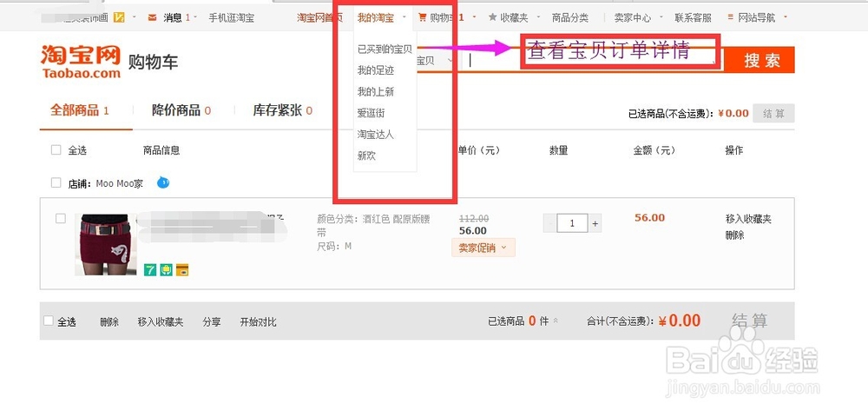Open 商品分类 link
Screen dimensions: 868x417
click(569, 17)
